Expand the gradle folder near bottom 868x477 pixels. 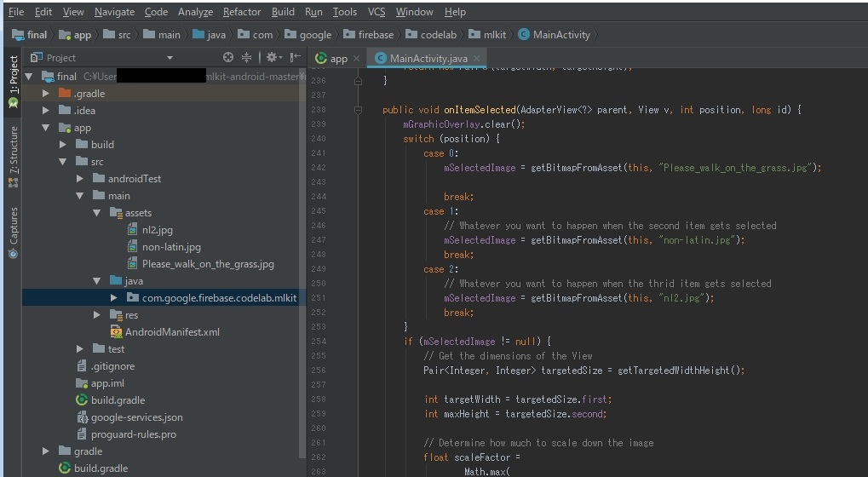[x=46, y=451]
